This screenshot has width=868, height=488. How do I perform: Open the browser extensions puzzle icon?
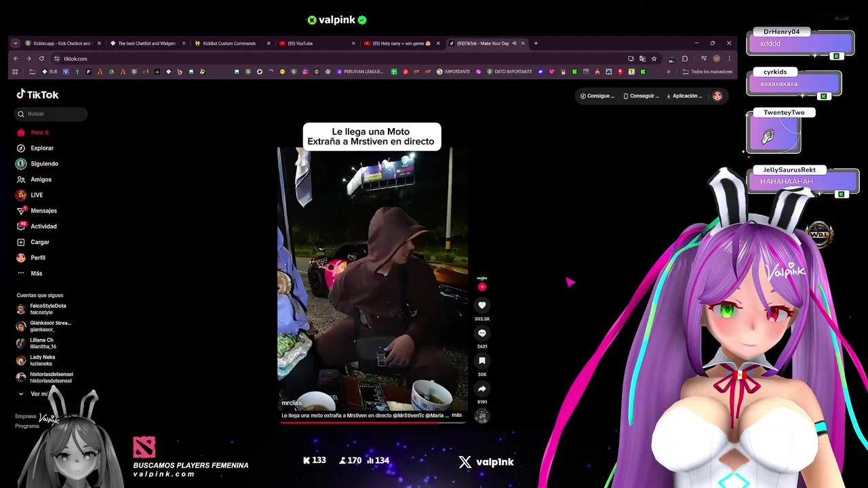685,58
